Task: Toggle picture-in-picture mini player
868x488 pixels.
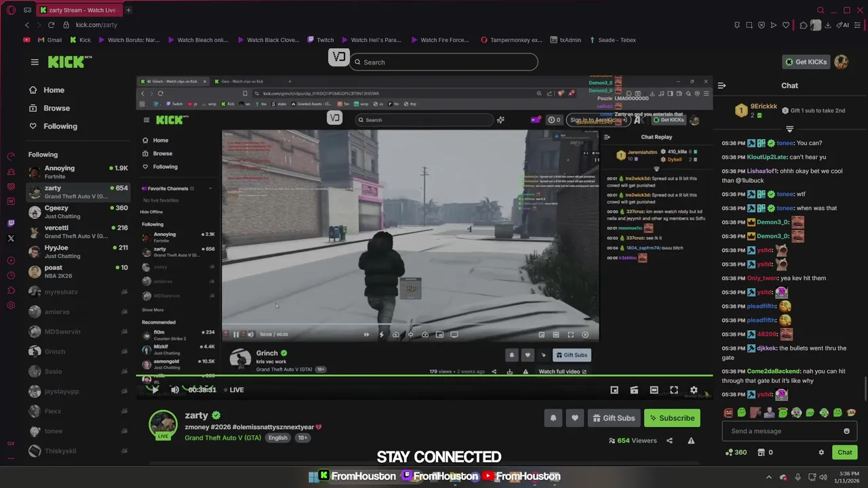Action: (x=614, y=390)
